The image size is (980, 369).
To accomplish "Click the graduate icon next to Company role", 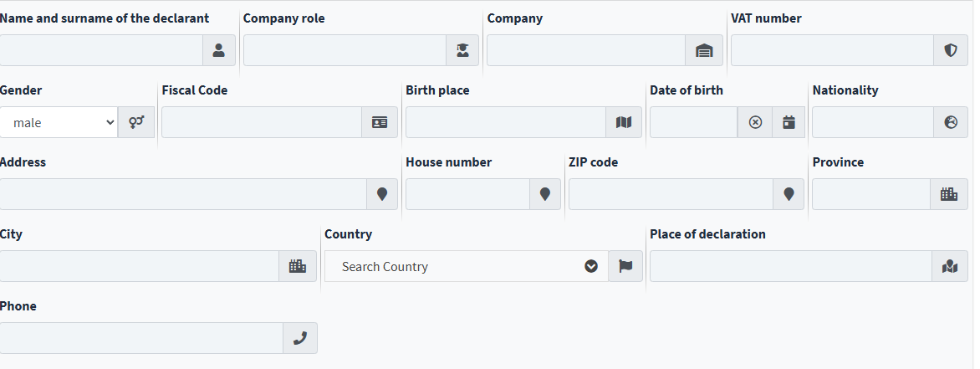I will tap(462, 51).
